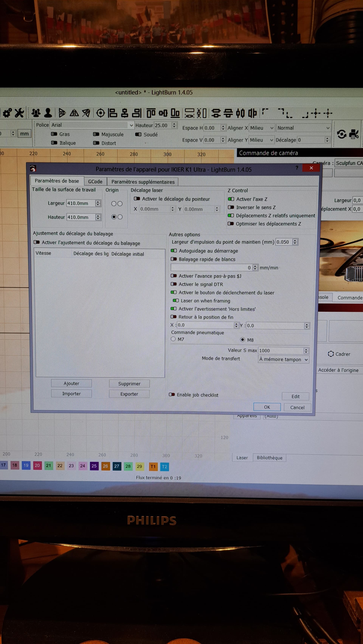This screenshot has height=644, width=363.
Task: Open Settings via the gears icon
Action: click(7, 113)
